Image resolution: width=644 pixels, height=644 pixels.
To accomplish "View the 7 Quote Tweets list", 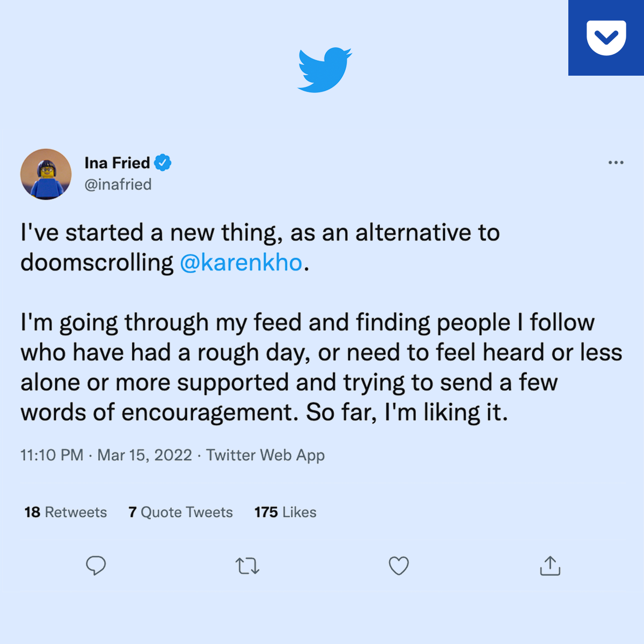I will [181, 512].
